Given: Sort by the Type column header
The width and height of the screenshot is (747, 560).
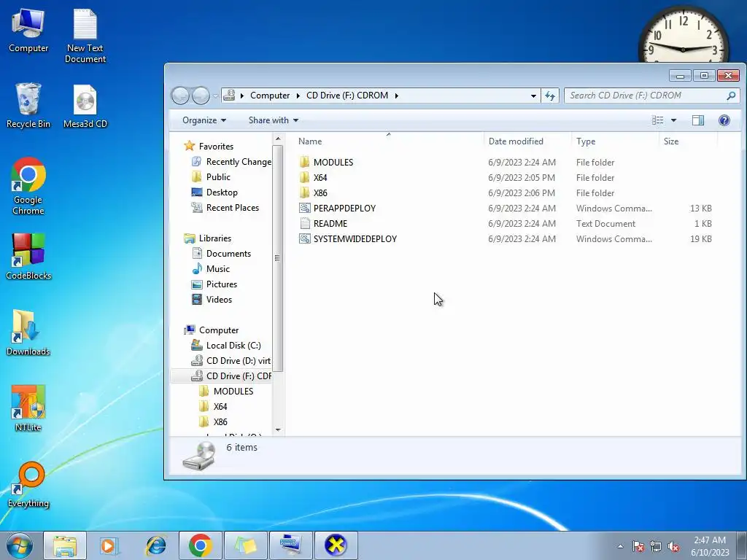Looking at the screenshot, I should [615, 141].
